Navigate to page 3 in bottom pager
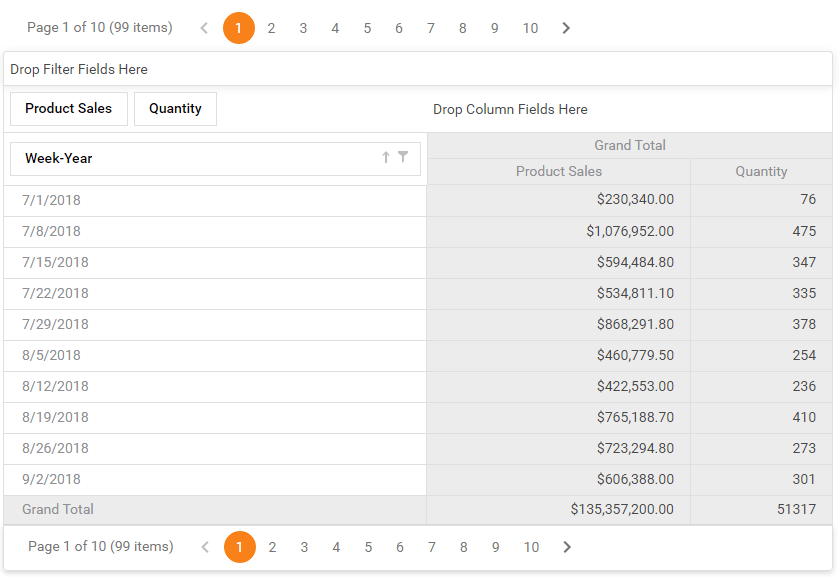Screen dimensions: 839x577 [304, 547]
